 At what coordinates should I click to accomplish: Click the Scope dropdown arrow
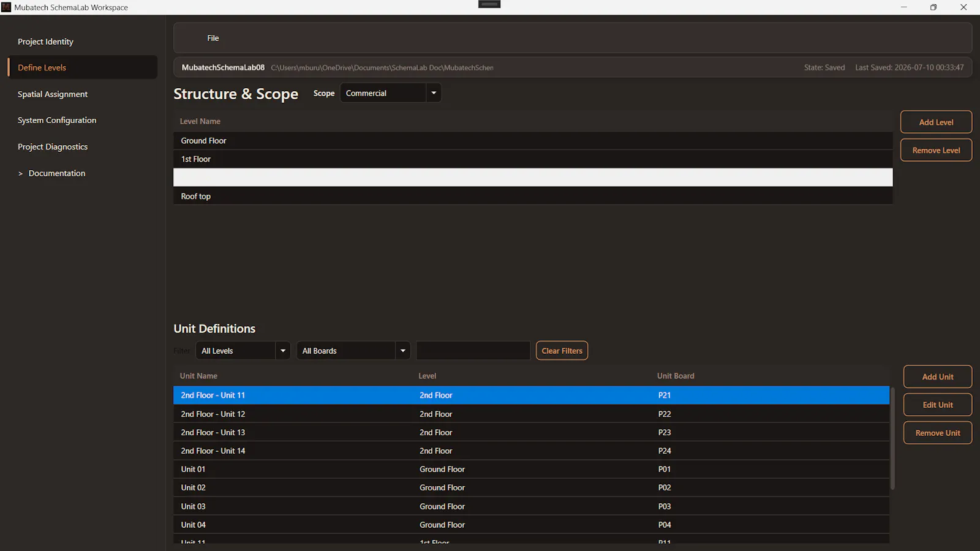click(434, 93)
